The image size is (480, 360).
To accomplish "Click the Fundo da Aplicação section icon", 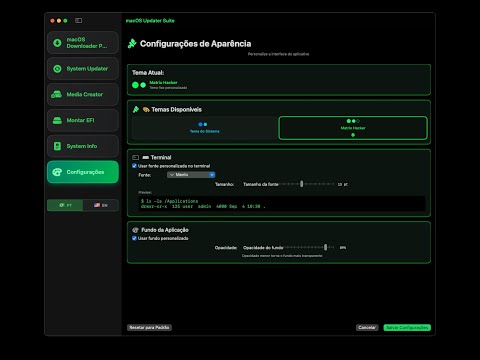I will pos(135,230).
